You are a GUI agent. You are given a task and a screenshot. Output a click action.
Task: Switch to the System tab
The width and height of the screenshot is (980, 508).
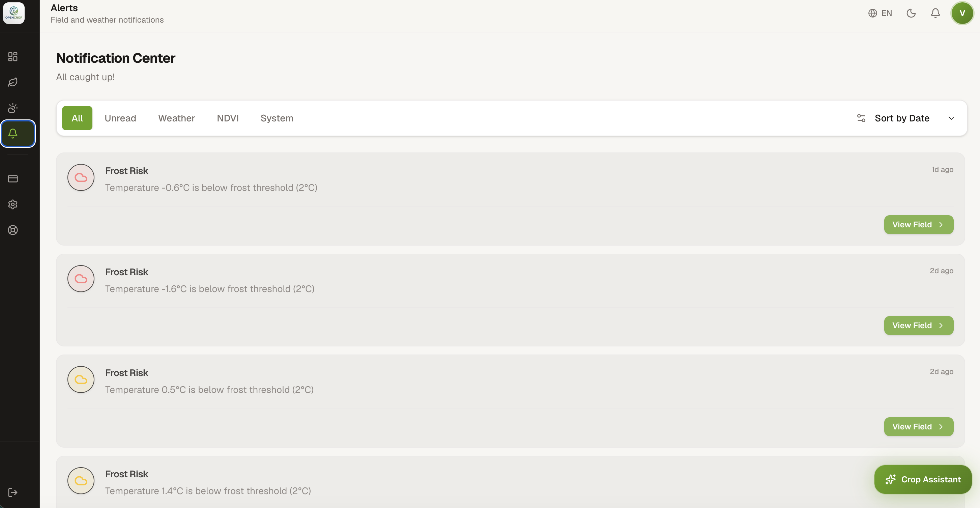click(277, 118)
